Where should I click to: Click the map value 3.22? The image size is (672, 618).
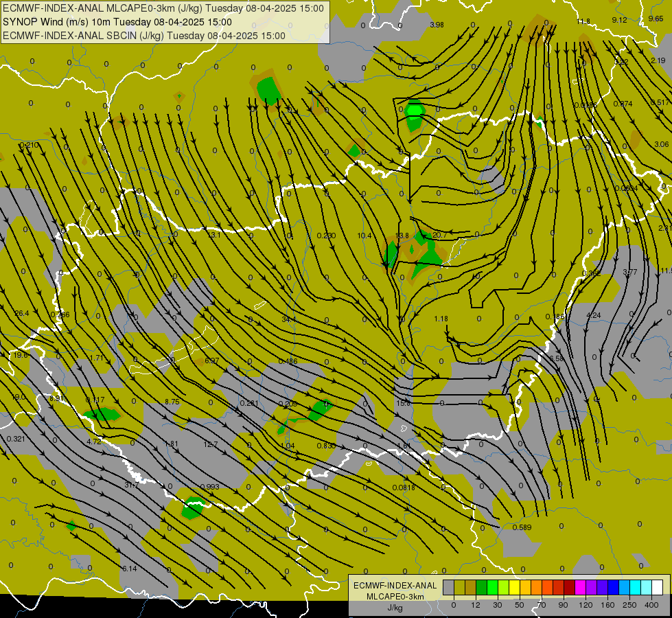[x=621, y=62]
